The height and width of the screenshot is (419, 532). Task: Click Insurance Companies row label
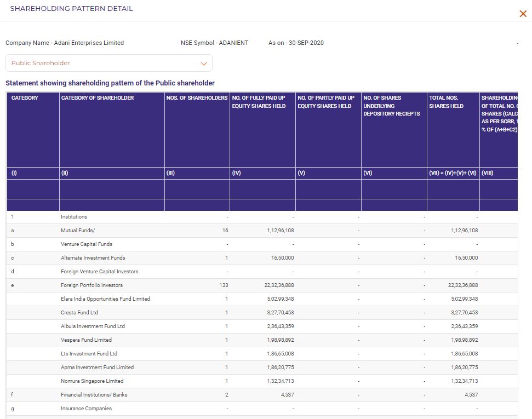pyautogui.click(x=86, y=409)
